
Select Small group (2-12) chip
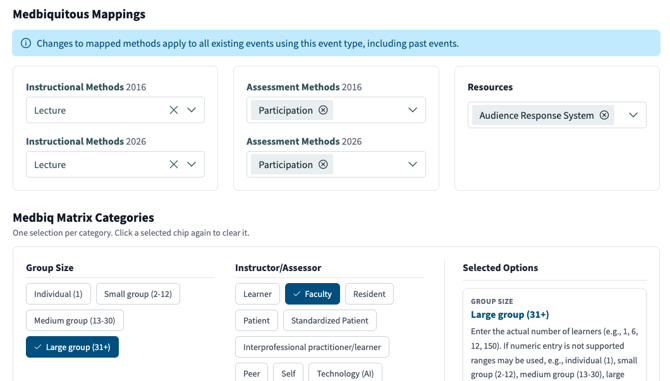tap(138, 294)
